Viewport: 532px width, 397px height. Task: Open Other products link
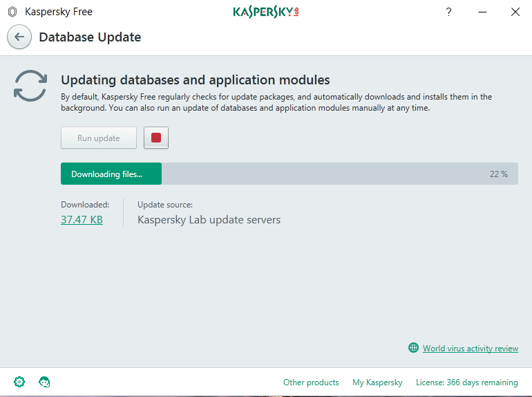click(311, 382)
